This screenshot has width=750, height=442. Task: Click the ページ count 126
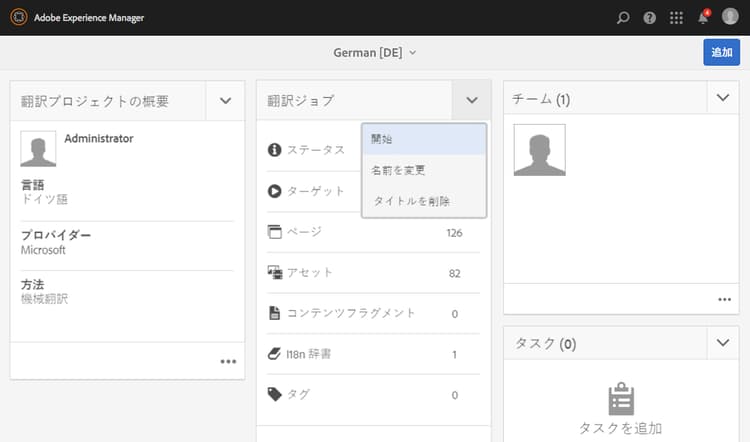454,233
